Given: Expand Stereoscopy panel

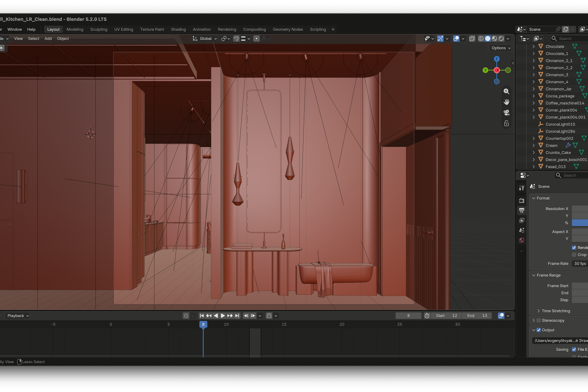Looking at the screenshot, I should click(534, 321).
